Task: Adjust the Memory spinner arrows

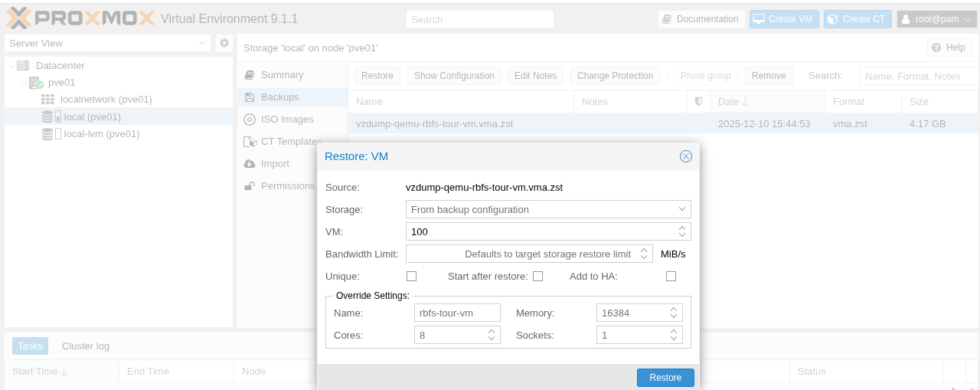Action: click(x=674, y=313)
